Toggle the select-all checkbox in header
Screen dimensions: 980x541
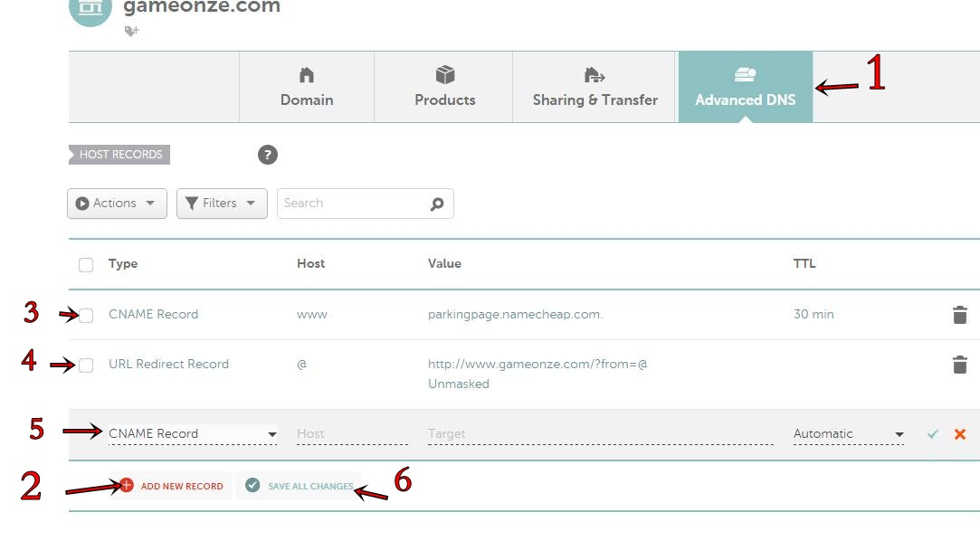point(86,265)
